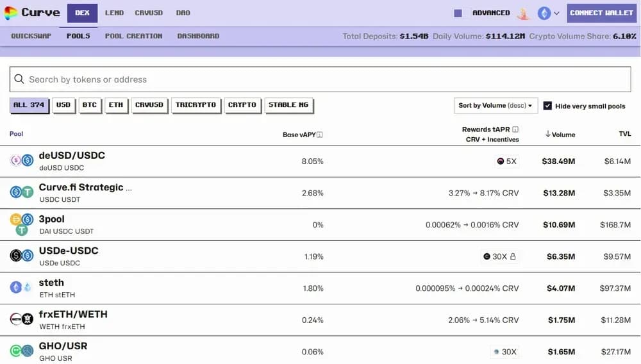Viewport: 641px width, 364px height.
Task: Open the USDe-USDC pool name
Action: pos(69,251)
